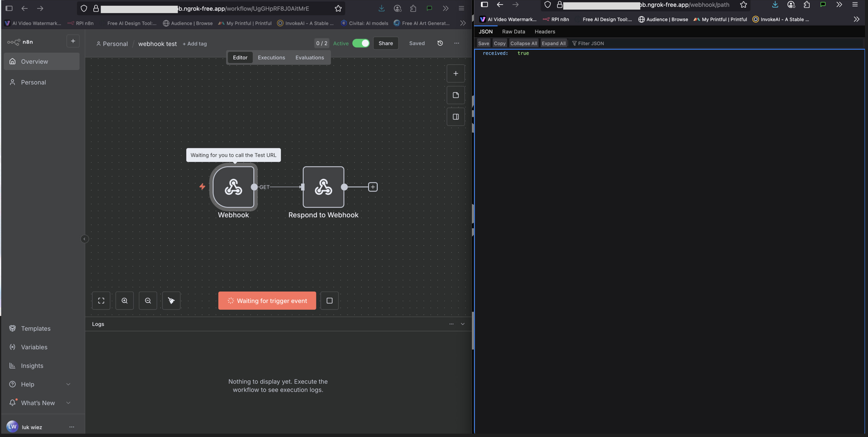The width and height of the screenshot is (868, 437).
Task: Click the plus button to add a canvas node
Action: point(456,73)
